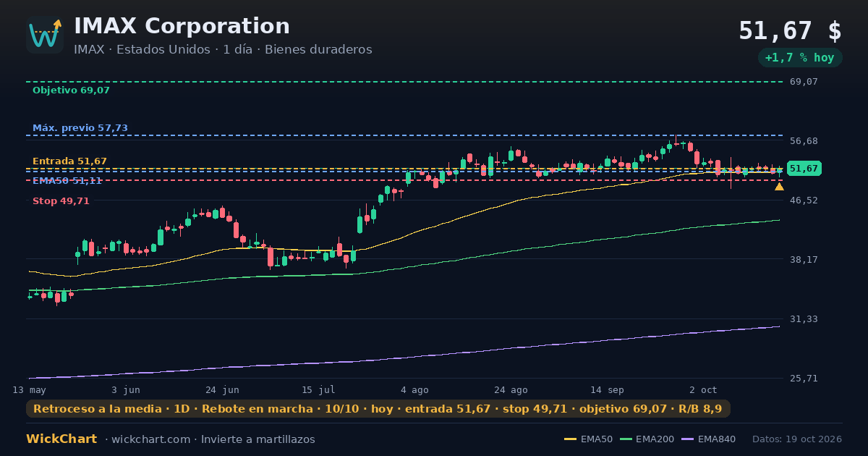Viewport: 868px width, 456px height.
Task: Click the '13 may' date axis label
Action: pyautogui.click(x=29, y=389)
